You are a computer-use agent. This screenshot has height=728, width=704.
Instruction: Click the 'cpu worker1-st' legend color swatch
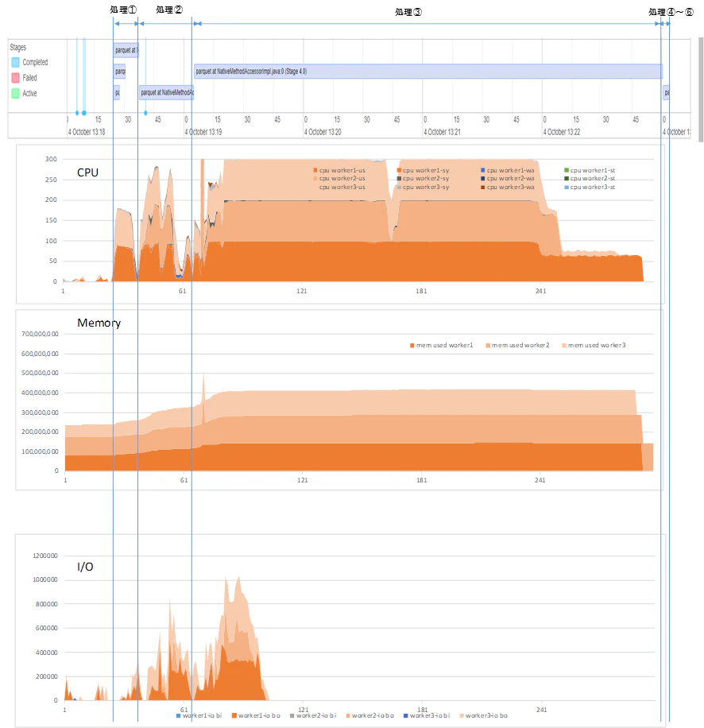point(567,170)
